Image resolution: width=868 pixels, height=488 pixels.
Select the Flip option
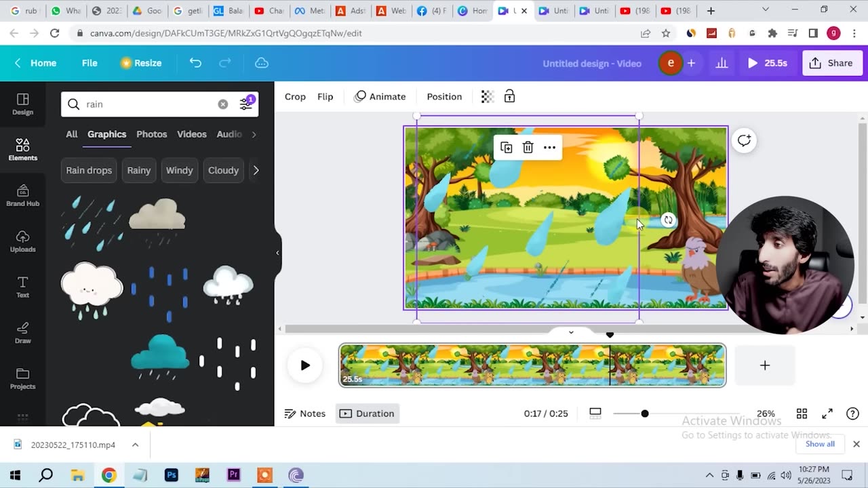click(325, 97)
